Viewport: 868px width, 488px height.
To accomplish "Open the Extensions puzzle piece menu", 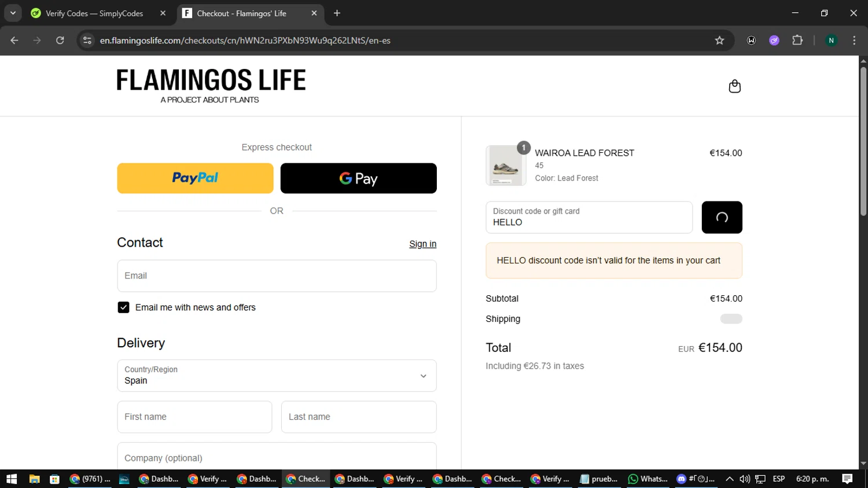I will tap(797, 41).
